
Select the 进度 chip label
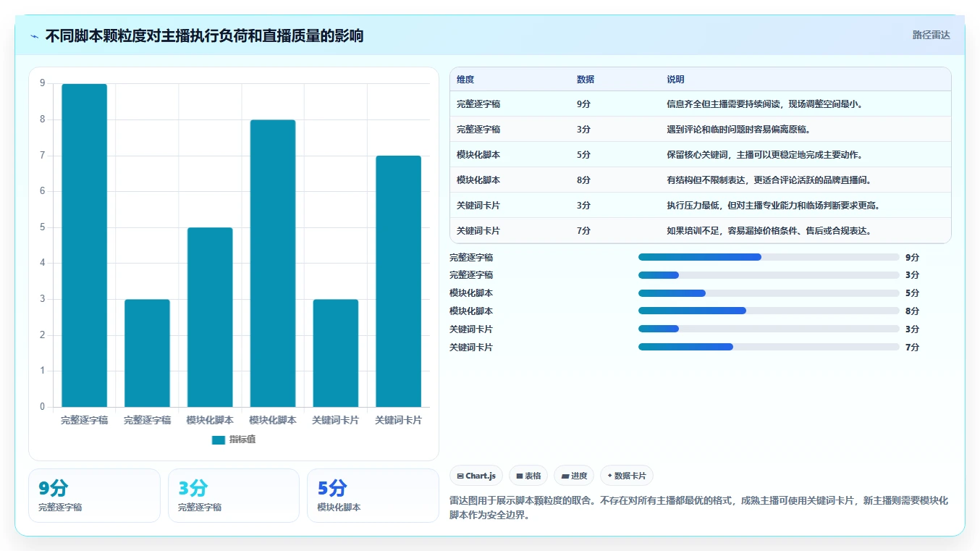pos(579,476)
